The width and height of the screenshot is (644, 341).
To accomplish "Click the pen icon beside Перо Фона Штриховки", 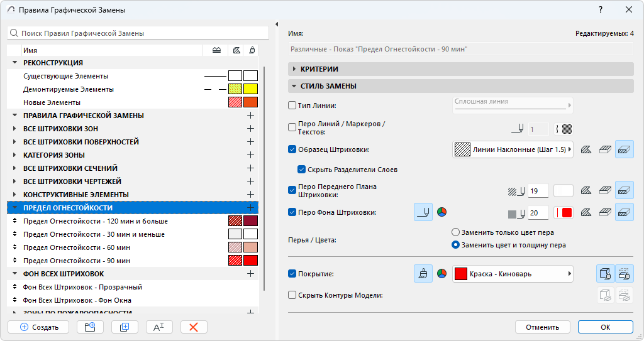I will (423, 212).
